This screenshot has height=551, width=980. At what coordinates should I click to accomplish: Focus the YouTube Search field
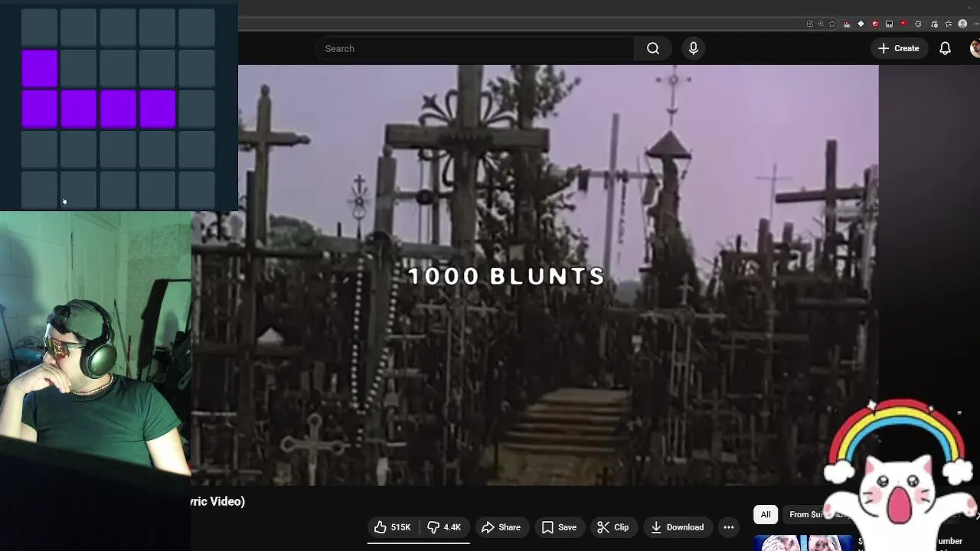click(475, 48)
